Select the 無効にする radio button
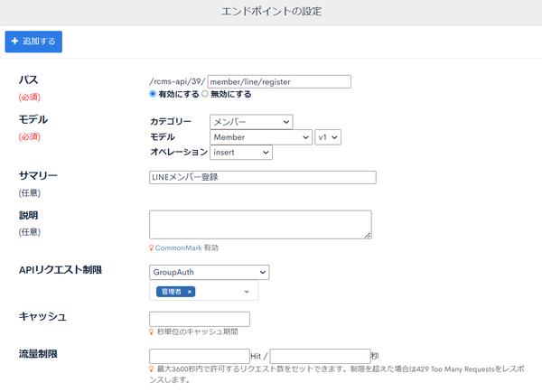 (205, 94)
